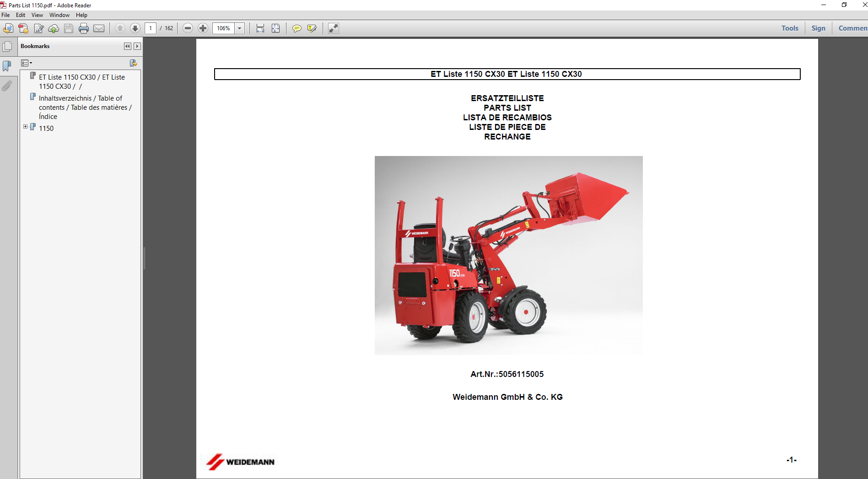
Task: Click the Open file toolbar icon
Action: [8, 28]
